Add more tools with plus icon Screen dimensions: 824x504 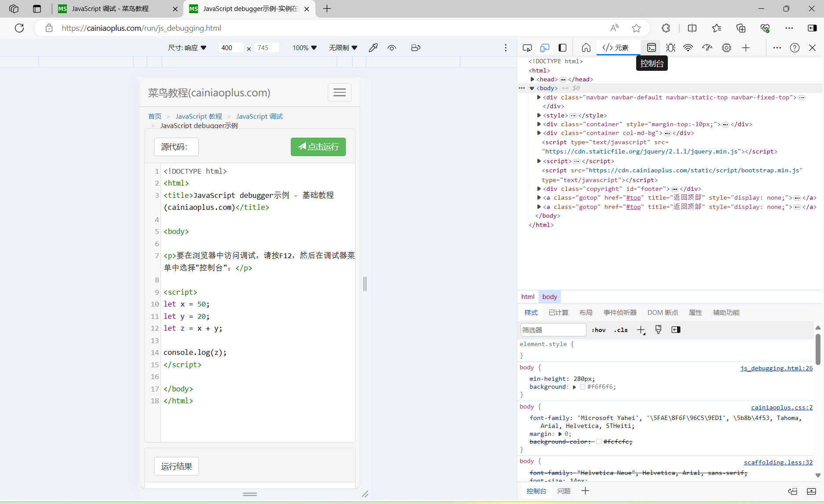[x=746, y=47]
